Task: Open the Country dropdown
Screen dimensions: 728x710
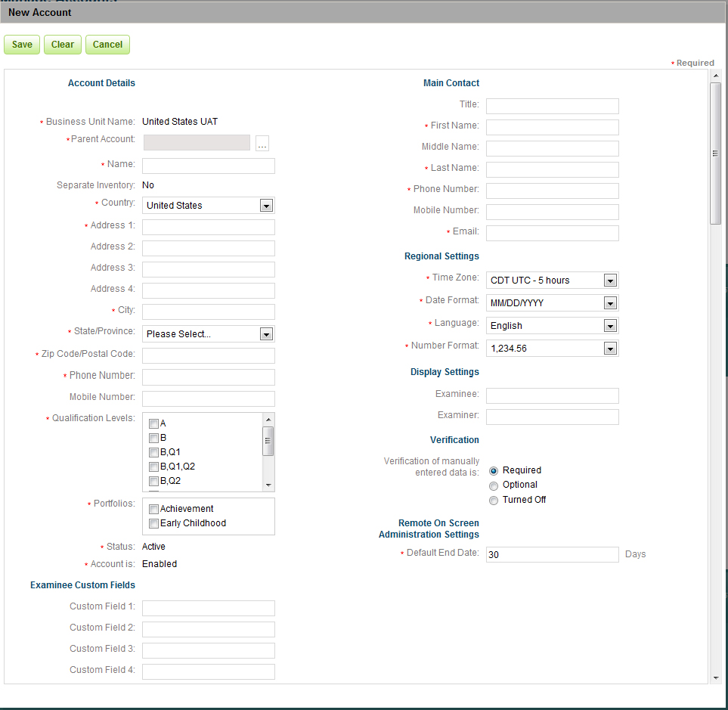Action: (265, 206)
